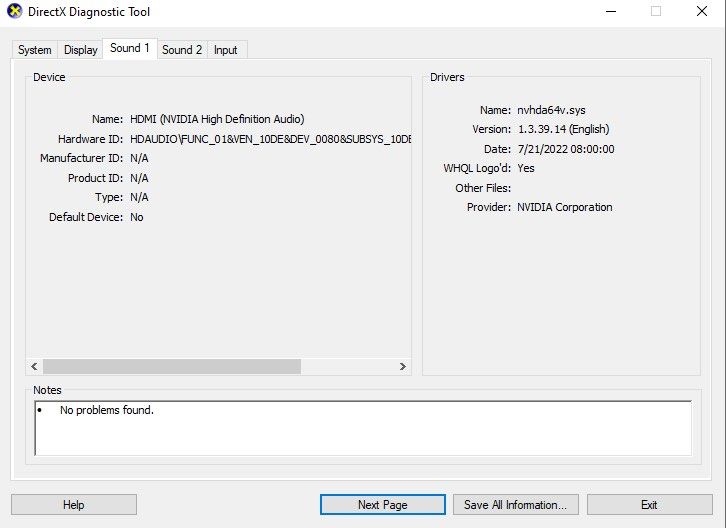Click the horizontal scrollbar thumb in Device panel

(171, 367)
